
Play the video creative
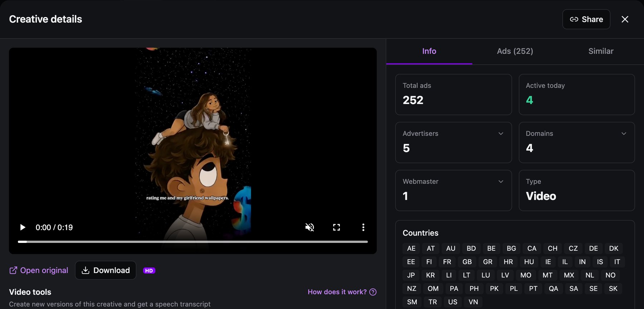(x=23, y=227)
